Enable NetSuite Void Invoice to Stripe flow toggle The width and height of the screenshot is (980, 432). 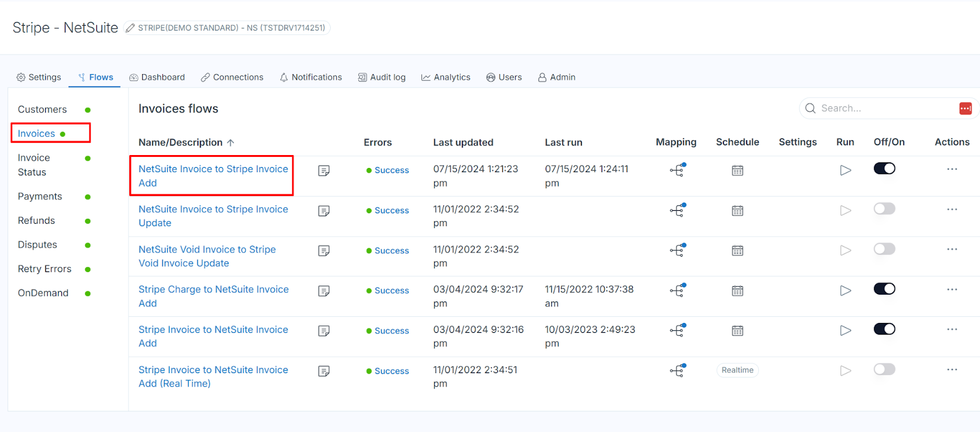pos(884,249)
